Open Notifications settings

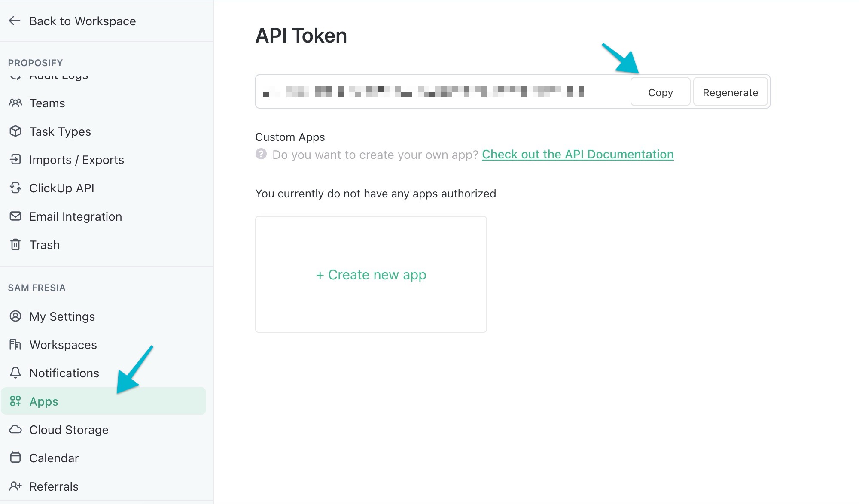point(64,373)
